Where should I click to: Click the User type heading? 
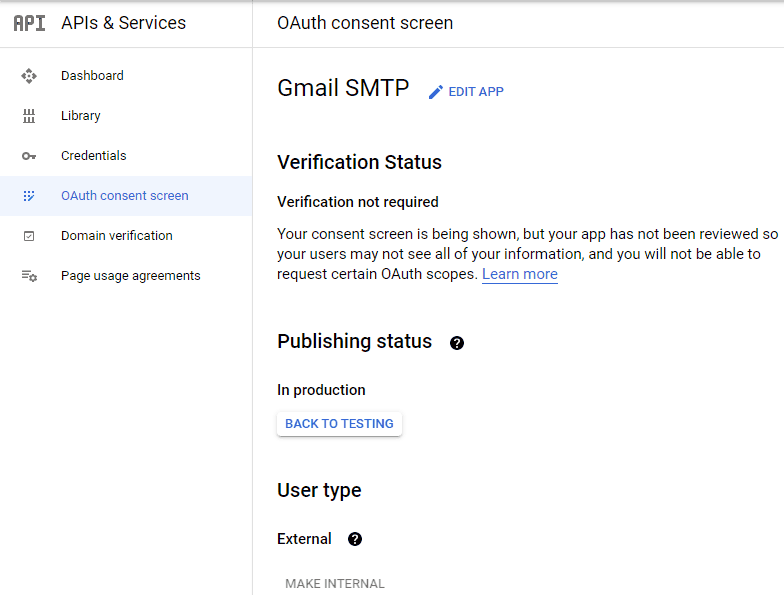(x=319, y=490)
